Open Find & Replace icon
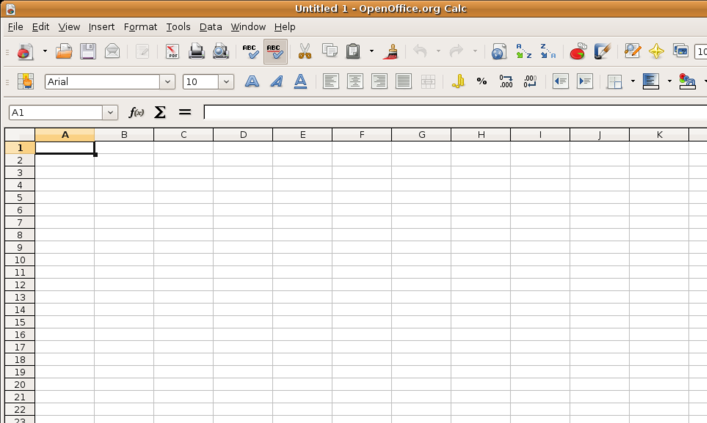 coord(632,51)
